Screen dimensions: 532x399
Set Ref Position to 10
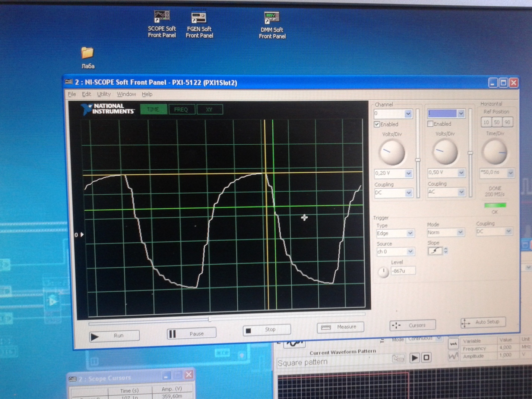click(x=486, y=122)
